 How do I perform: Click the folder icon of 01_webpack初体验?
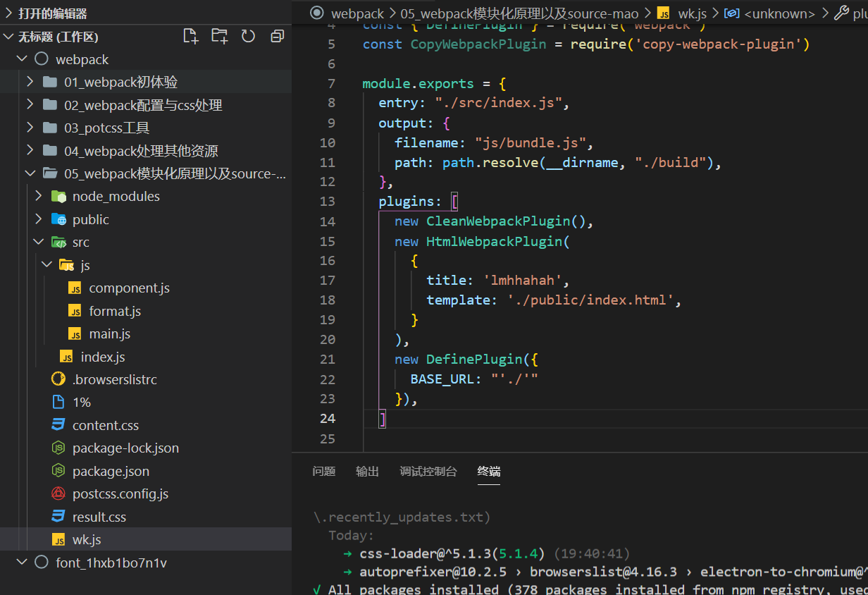(50, 82)
